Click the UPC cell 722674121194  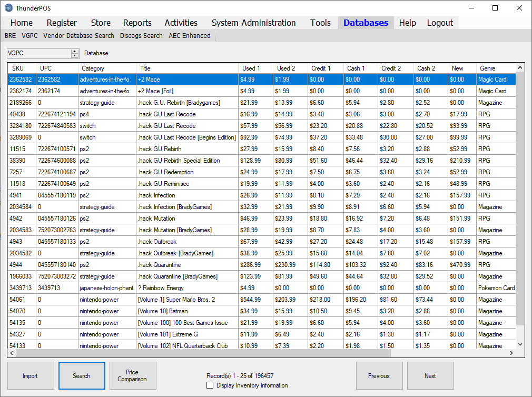(x=57, y=114)
